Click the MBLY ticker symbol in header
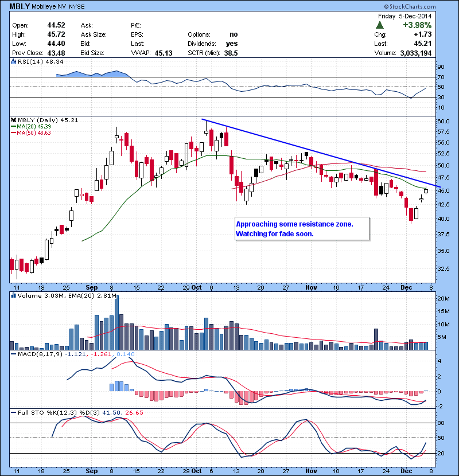Screen dimensions: 459x476 click(20, 6)
